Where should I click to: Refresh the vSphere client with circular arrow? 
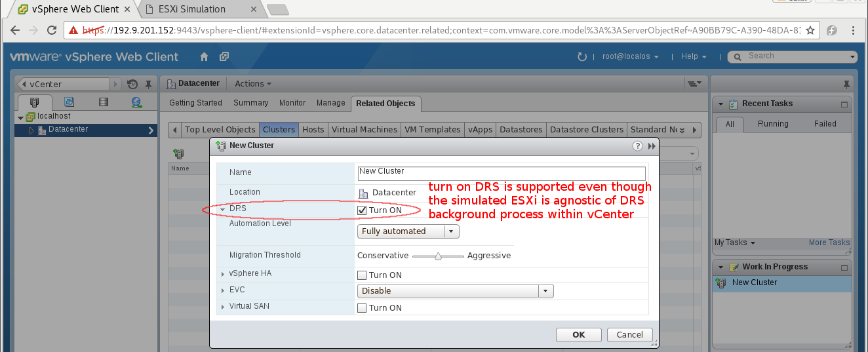582,57
